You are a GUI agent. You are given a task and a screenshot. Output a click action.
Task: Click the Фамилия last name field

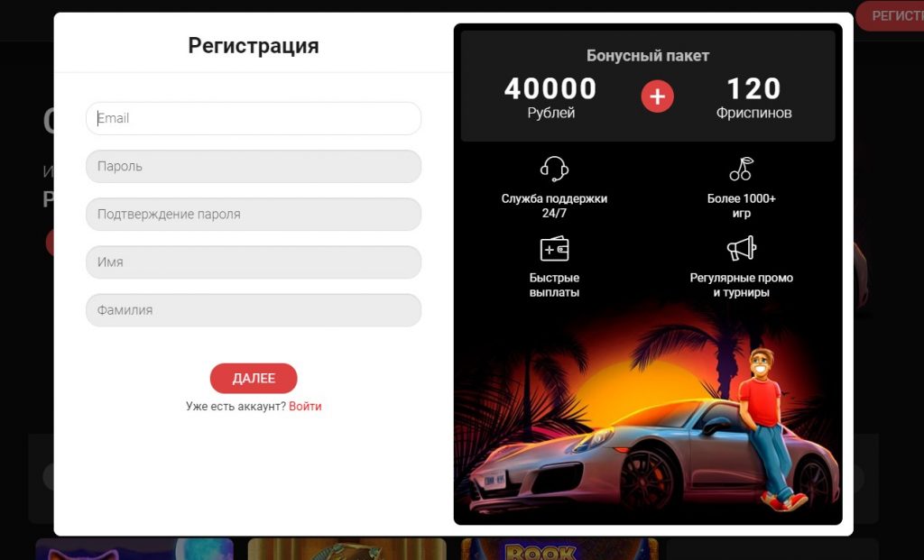click(x=254, y=310)
